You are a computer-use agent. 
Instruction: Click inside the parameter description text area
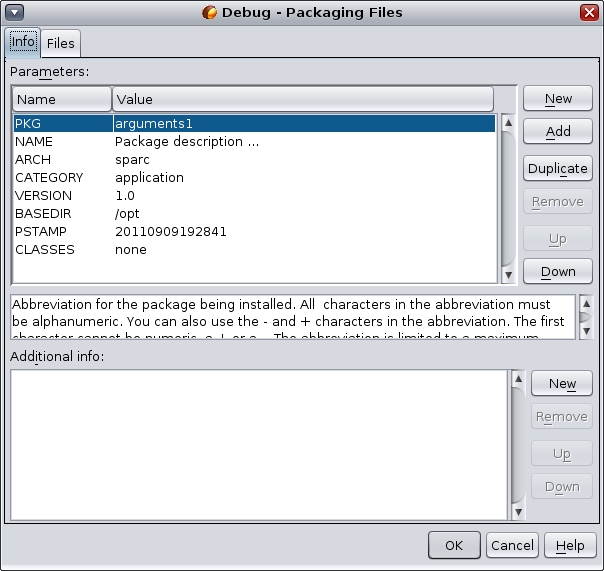click(293, 317)
